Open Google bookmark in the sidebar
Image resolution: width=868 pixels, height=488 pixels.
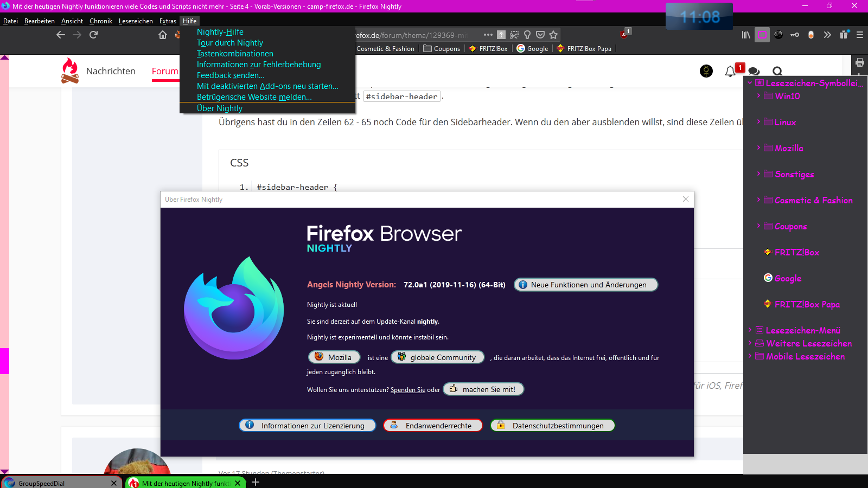coord(788,278)
